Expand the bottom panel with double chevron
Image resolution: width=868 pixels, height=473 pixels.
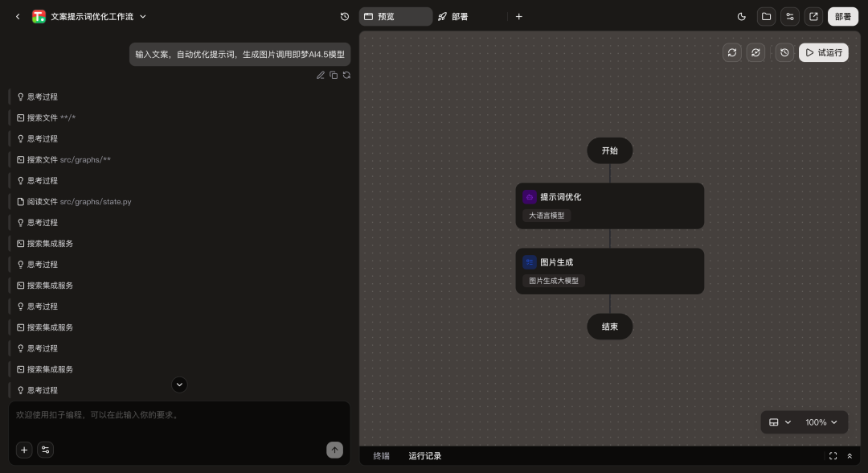pyautogui.click(x=850, y=456)
